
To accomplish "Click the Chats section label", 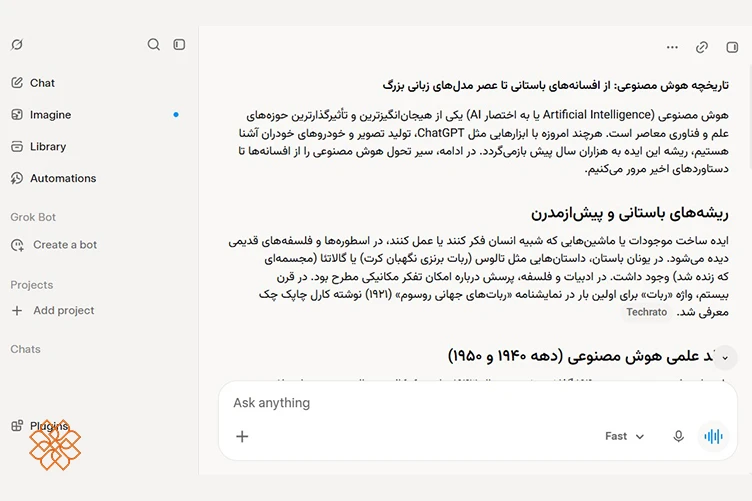I will [x=25, y=349].
